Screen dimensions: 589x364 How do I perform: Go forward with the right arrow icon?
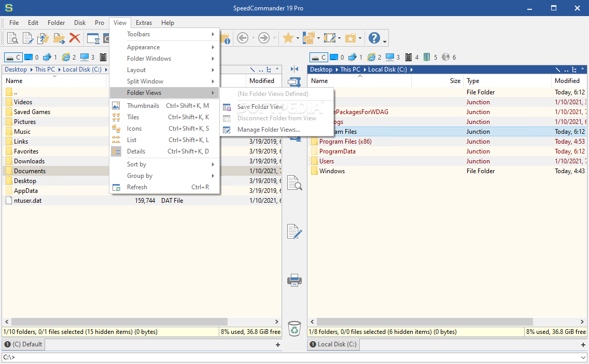coord(264,38)
